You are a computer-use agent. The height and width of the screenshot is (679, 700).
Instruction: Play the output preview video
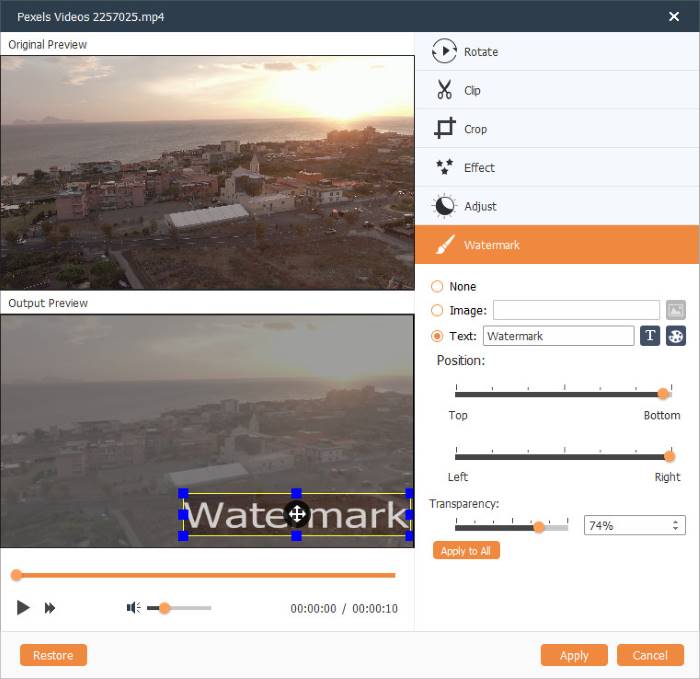[23, 608]
